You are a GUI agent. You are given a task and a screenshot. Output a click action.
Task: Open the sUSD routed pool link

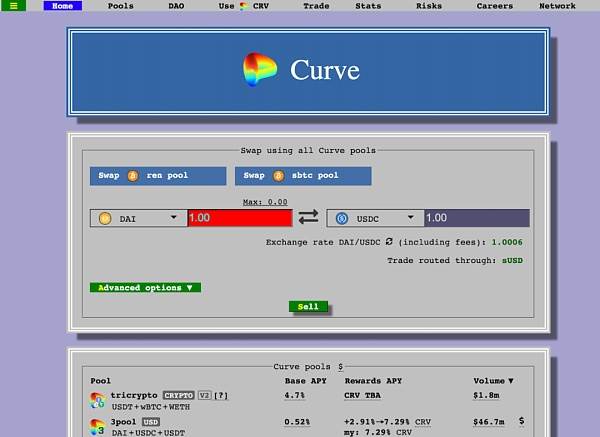[512, 260]
